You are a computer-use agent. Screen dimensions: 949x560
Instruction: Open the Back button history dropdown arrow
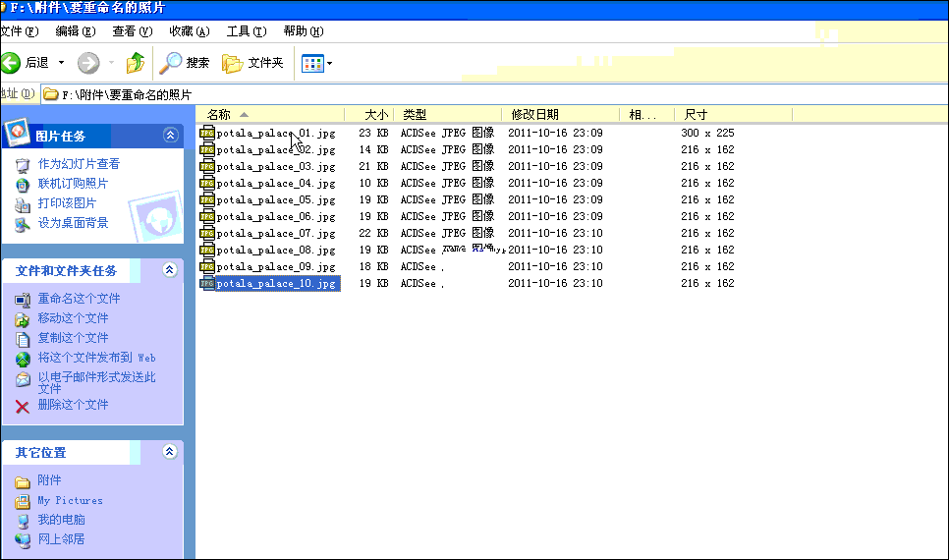point(62,63)
